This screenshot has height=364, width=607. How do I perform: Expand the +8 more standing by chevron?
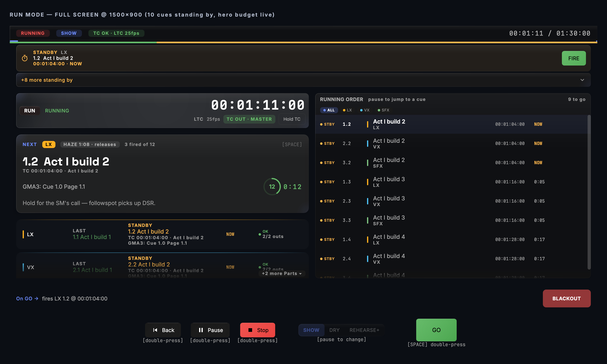click(582, 80)
